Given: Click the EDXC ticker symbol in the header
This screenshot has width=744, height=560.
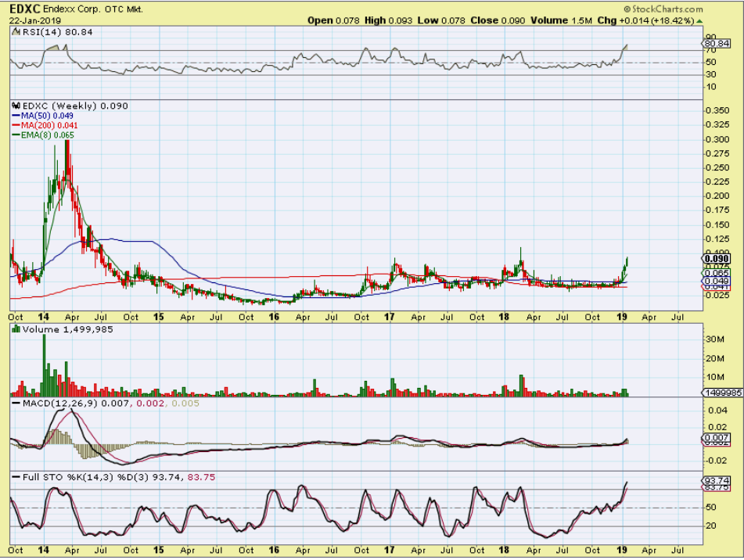Looking at the screenshot, I should tap(25, 9).
